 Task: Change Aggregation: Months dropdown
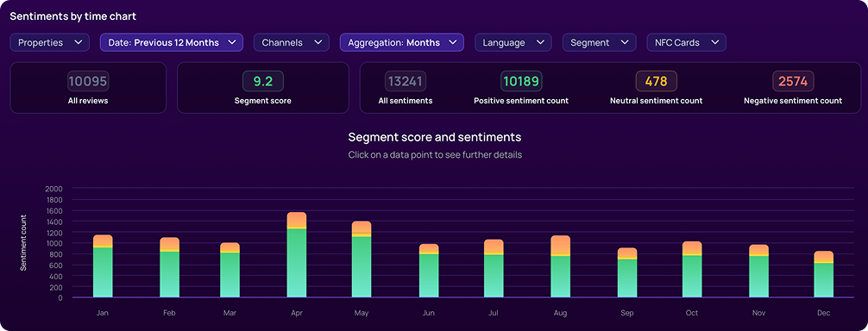(402, 42)
